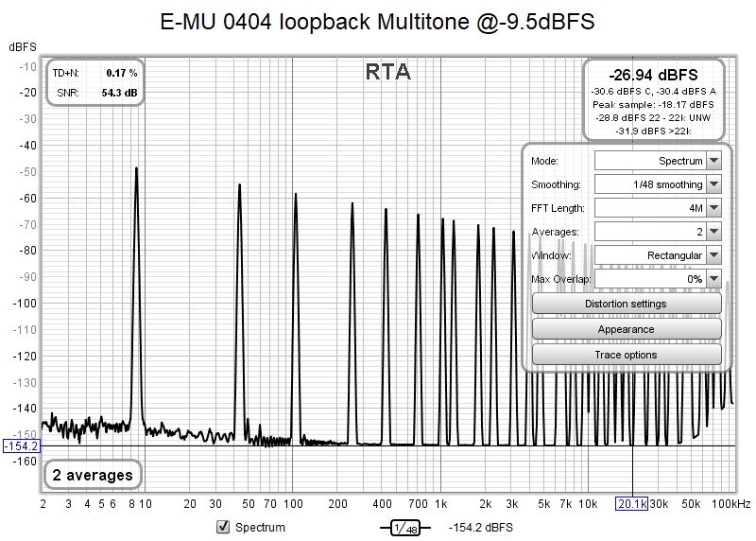Image resolution: width=756 pixels, height=541 pixels.
Task: Click the Spectrum legend label
Action: 260,527
